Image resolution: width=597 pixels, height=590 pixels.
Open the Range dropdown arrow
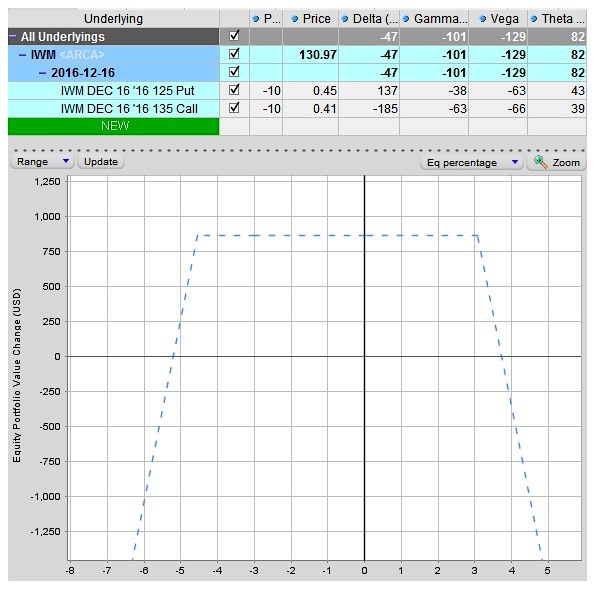pyautogui.click(x=65, y=161)
